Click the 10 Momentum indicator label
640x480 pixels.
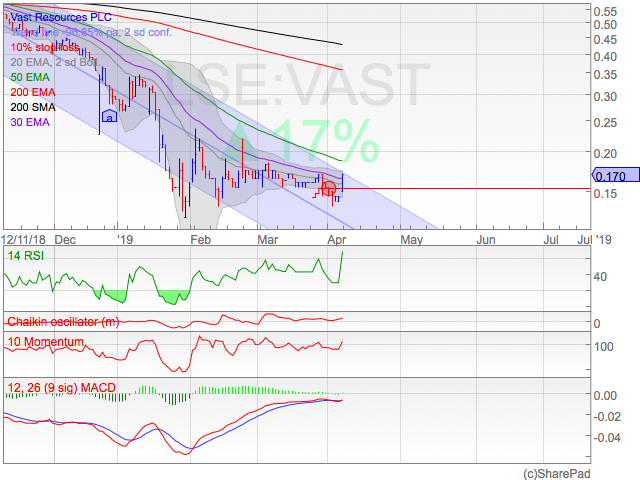46,342
